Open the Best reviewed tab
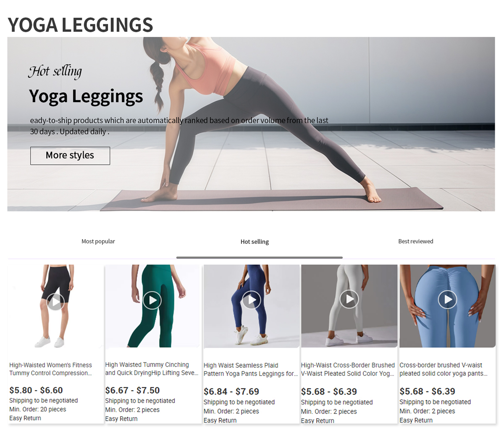The height and width of the screenshot is (441, 504). pyautogui.click(x=416, y=241)
